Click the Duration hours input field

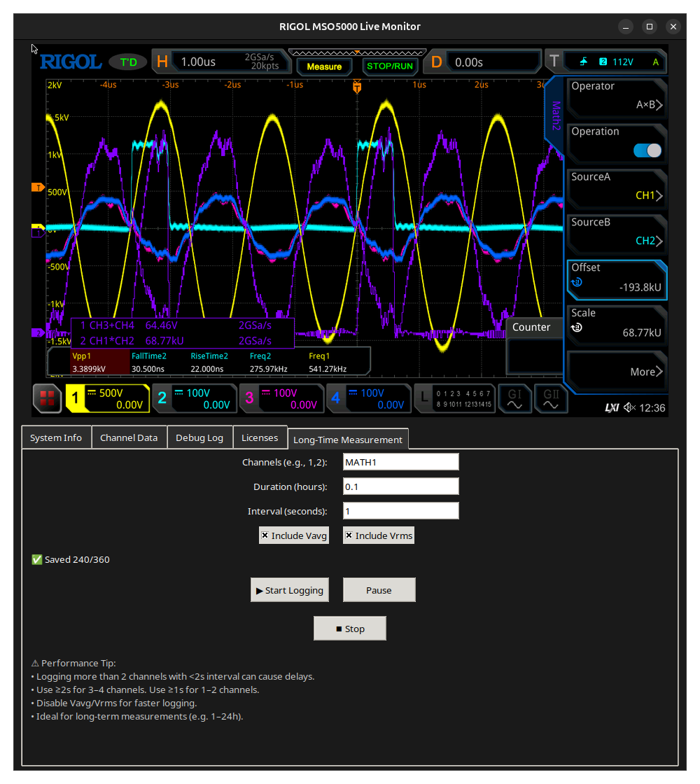(400, 486)
